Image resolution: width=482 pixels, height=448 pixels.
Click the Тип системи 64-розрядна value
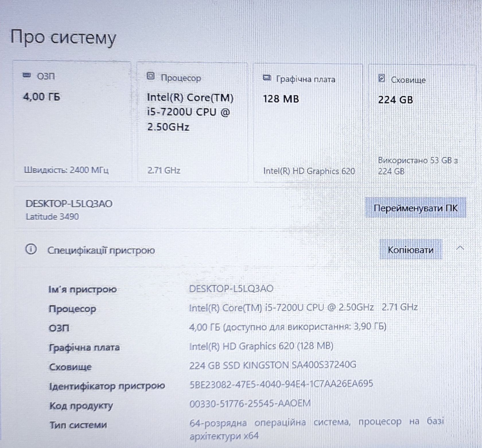tap(316, 429)
